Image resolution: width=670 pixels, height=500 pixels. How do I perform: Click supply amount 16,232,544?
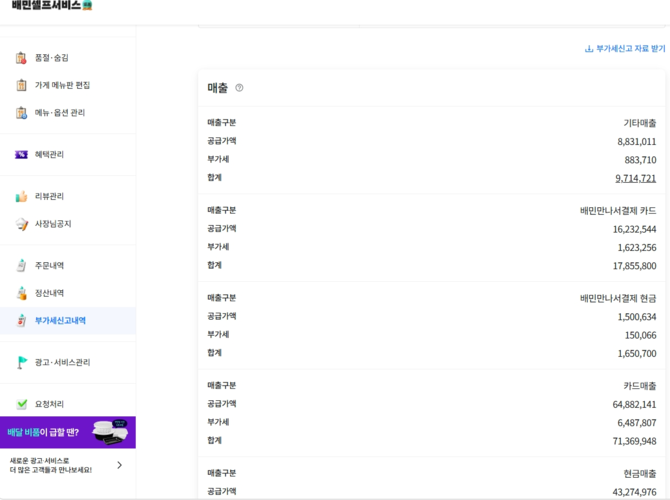click(634, 229)
